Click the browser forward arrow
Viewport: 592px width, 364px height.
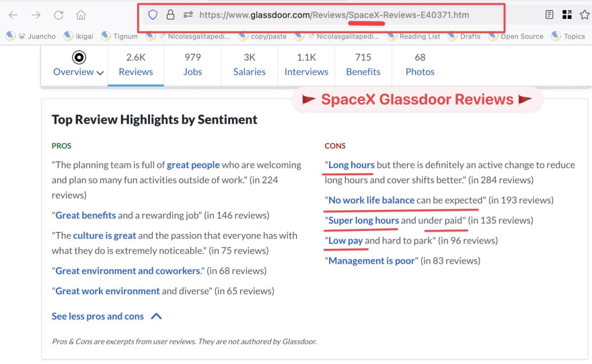pyautogui.click(x=36, y=15)
